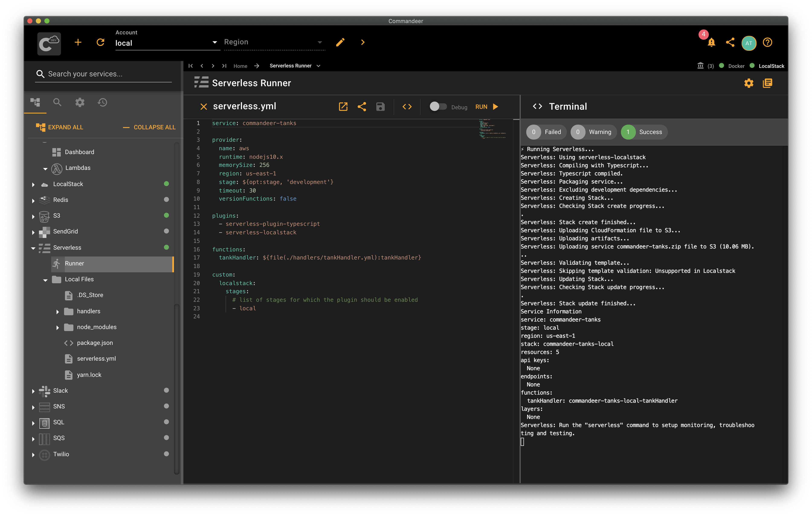Open the Account dropdown
The height and width of the screenshot is (516, 812).
168,43
